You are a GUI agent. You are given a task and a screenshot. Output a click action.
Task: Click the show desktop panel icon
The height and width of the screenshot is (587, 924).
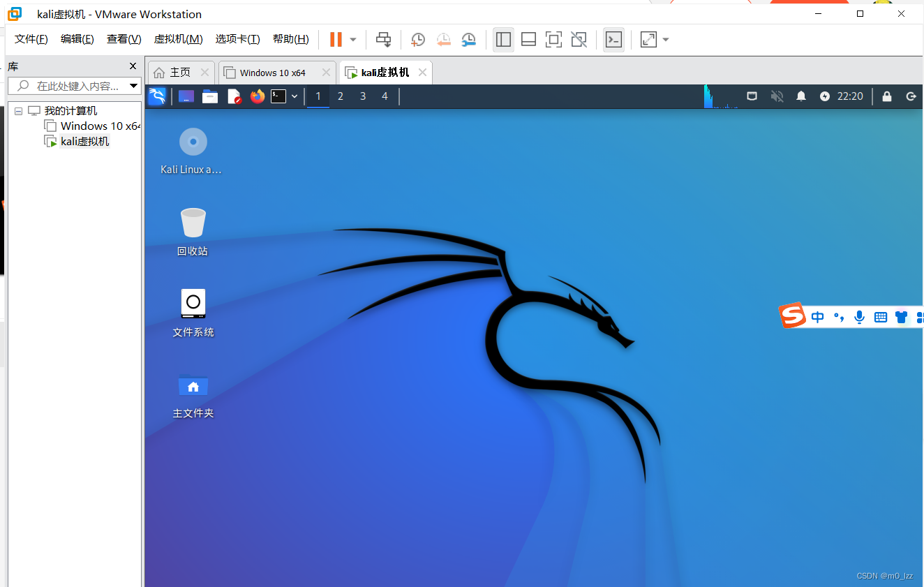coord(186,96)
